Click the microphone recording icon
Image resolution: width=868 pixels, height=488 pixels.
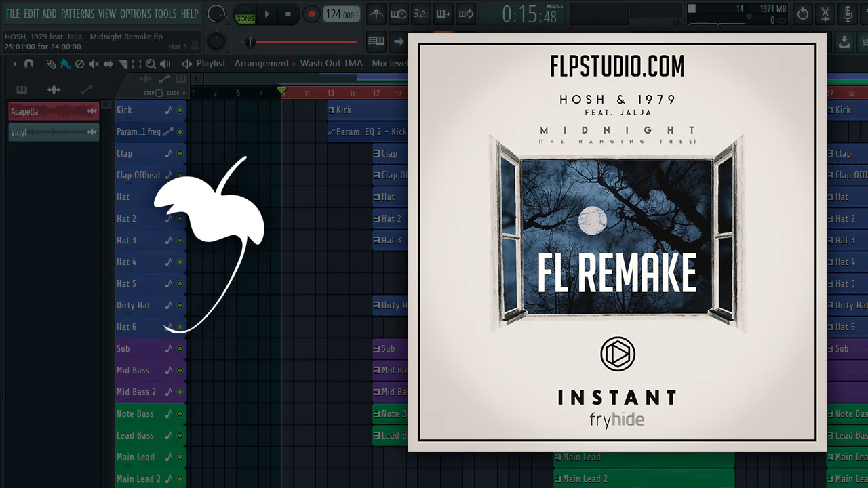coord(848,14)
